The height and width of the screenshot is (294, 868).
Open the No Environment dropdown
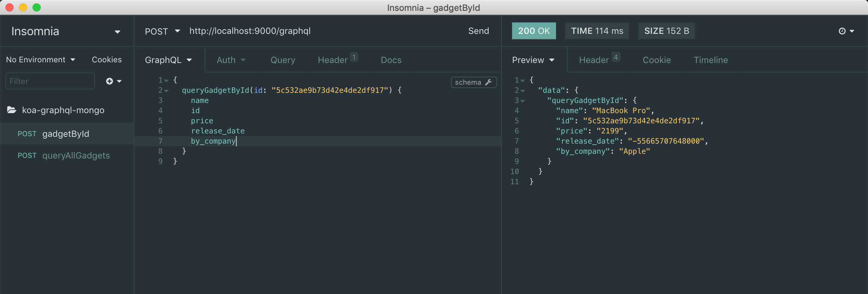[41, 60]
